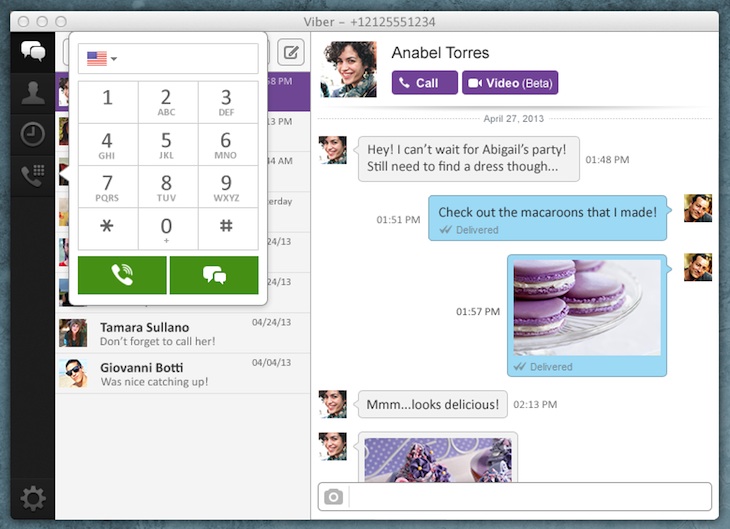The width and height of the screenshot is (730, 529).
Task: Click the camera icon to attach photo
Action: (x=333, y=496)
